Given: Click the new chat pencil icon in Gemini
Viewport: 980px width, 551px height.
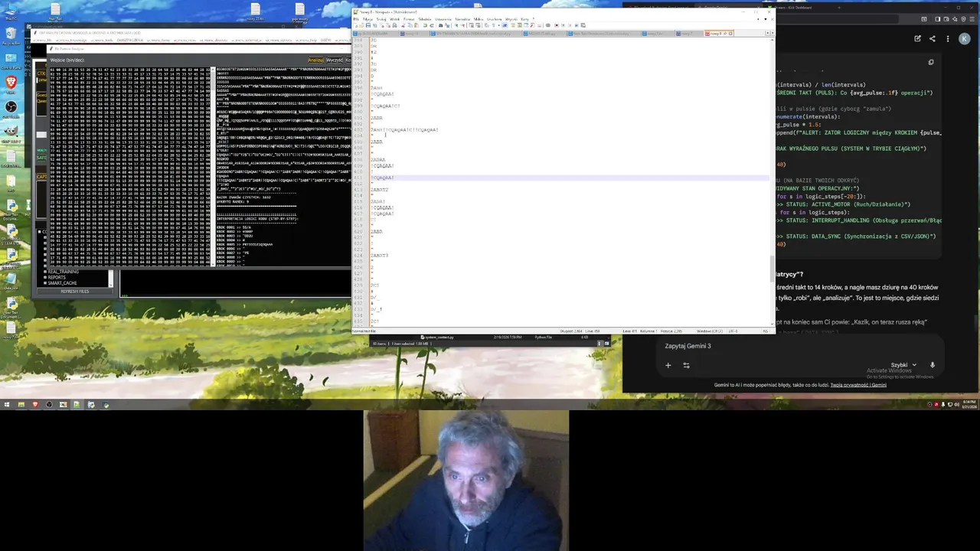Looking at the screenshot, I should 918,38.
